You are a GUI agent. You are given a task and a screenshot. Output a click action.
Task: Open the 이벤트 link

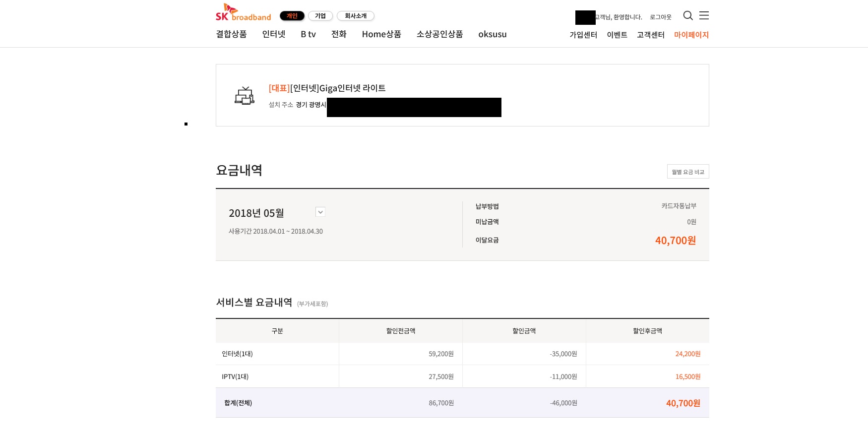click(x=617, y=35)
